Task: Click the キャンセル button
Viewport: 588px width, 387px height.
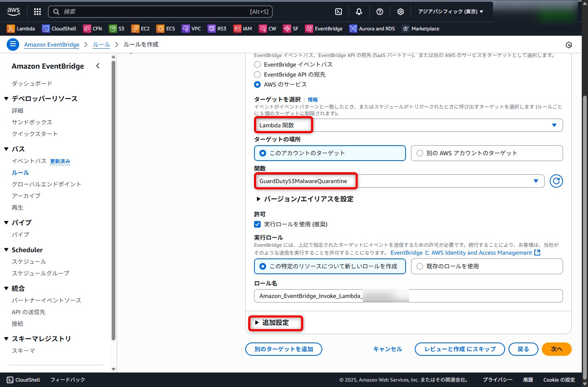Action: click(388, 349)
